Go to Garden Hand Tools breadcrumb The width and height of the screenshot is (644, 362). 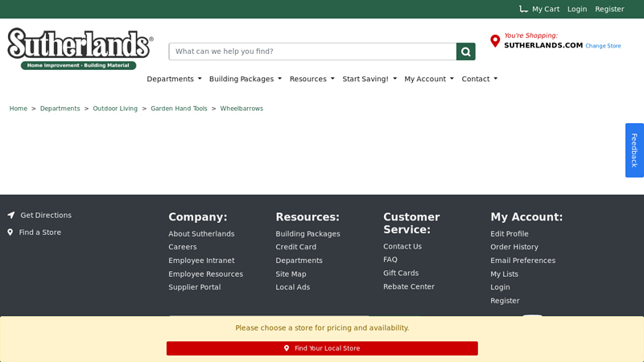click(x=179, y=109)
